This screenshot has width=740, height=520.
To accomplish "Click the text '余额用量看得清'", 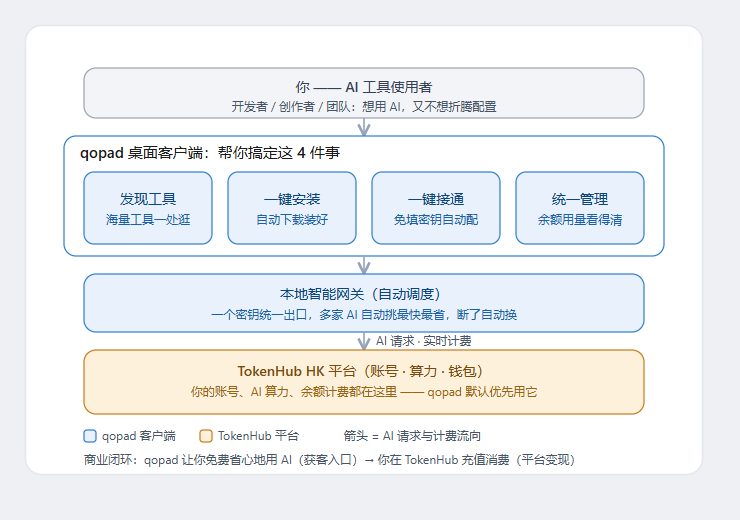I will (x=580, y=219).
